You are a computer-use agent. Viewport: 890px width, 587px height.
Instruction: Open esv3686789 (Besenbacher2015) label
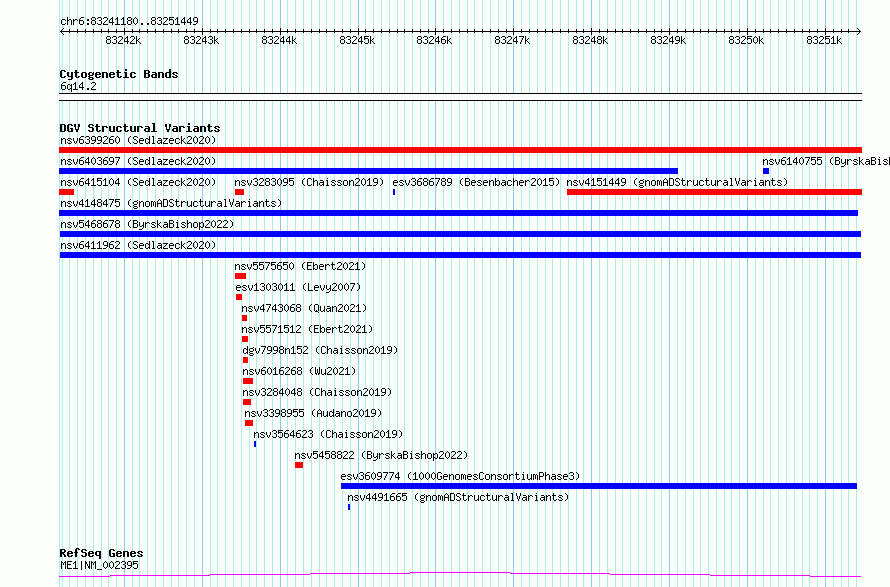click(x=476, y=182)
